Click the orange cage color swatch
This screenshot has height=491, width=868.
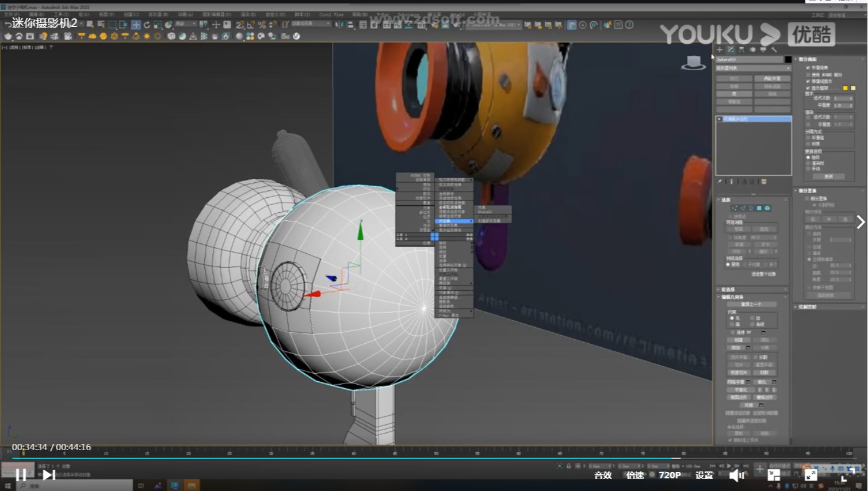845,88
